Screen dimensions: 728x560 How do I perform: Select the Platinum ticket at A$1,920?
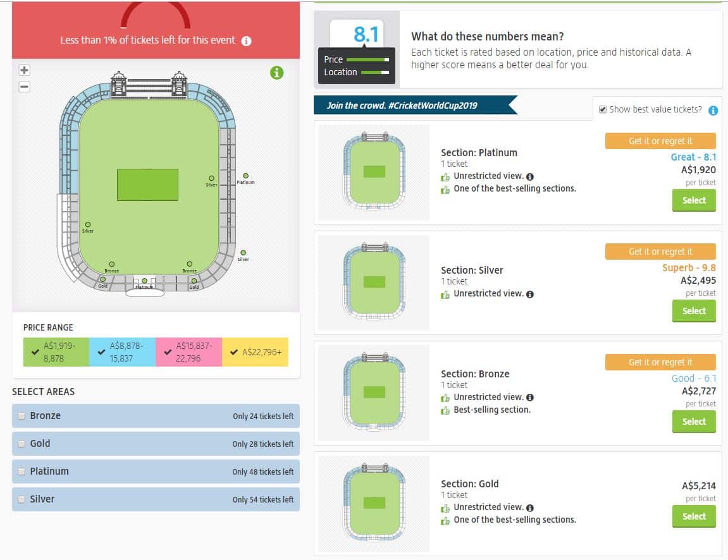693,200
